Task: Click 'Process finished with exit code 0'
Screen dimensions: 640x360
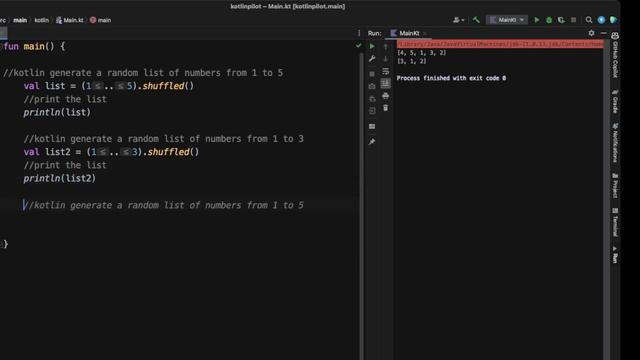Action: click(x=451, y=78)
